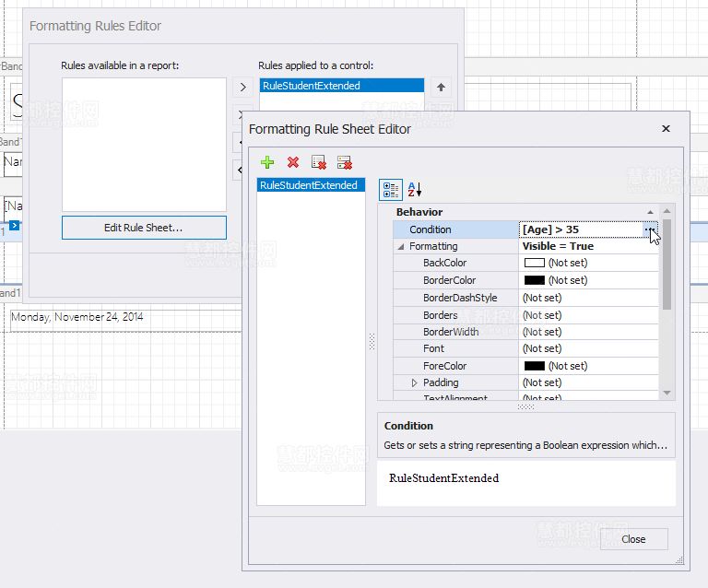Select RuleStudentExtended in applied rules list
The height and width of the screenshot is (588, 708).
(342, 86)
